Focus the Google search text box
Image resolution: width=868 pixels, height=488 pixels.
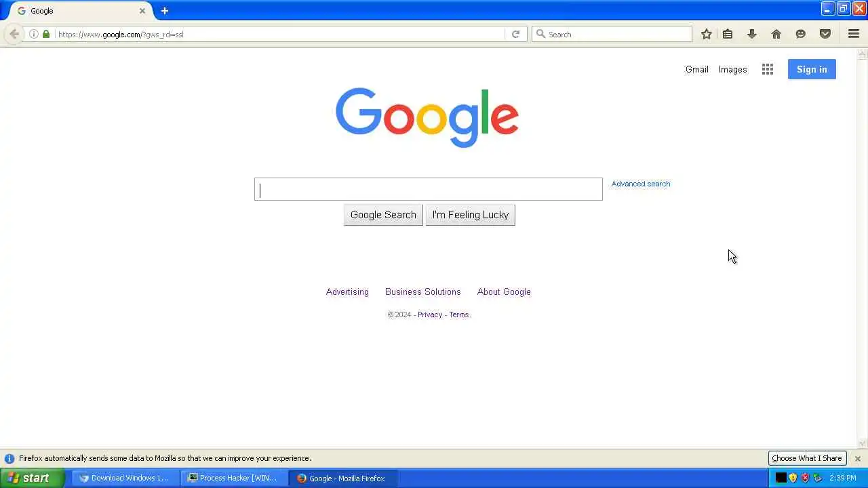[428, 189]
